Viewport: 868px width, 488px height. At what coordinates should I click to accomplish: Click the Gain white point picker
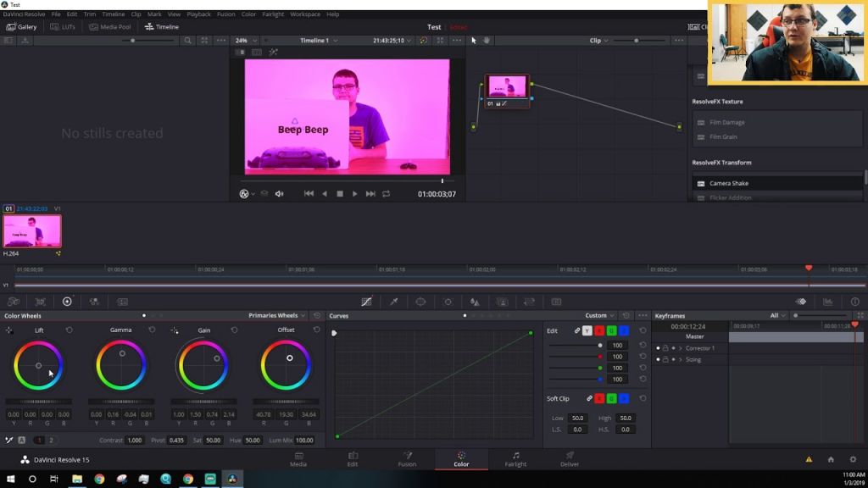pyautogui.click(x=175, y=330)
